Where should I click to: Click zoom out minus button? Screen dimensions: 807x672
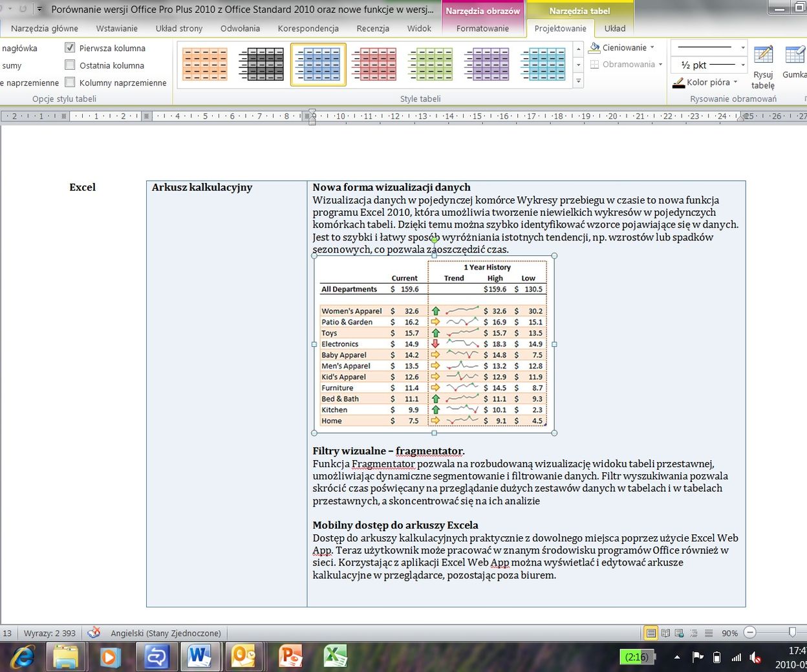[x=749, y=633]
